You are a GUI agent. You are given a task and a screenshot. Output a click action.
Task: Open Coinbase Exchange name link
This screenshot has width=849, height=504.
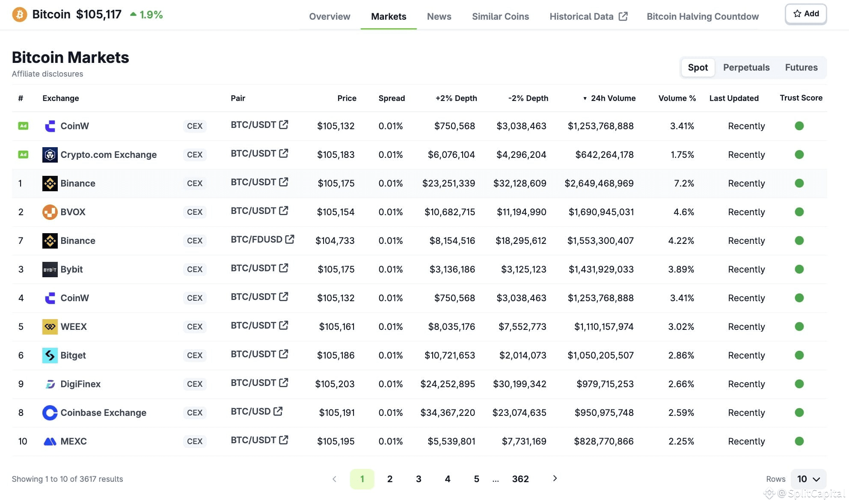pyautogui.click(x=103, y=412)
